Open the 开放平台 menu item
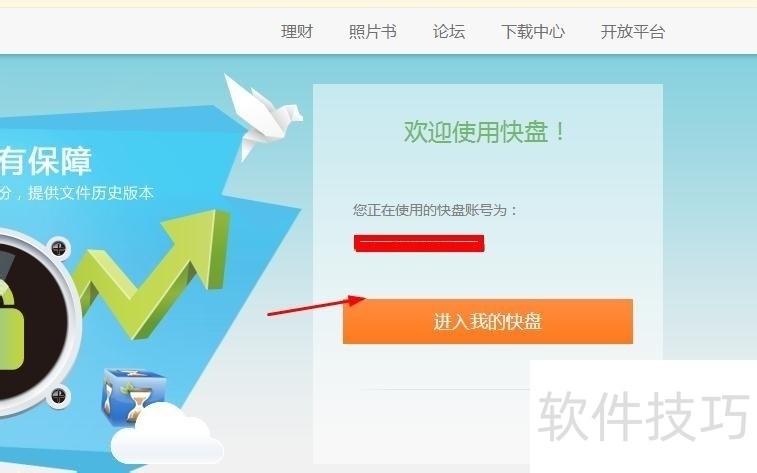 [633, 32]
